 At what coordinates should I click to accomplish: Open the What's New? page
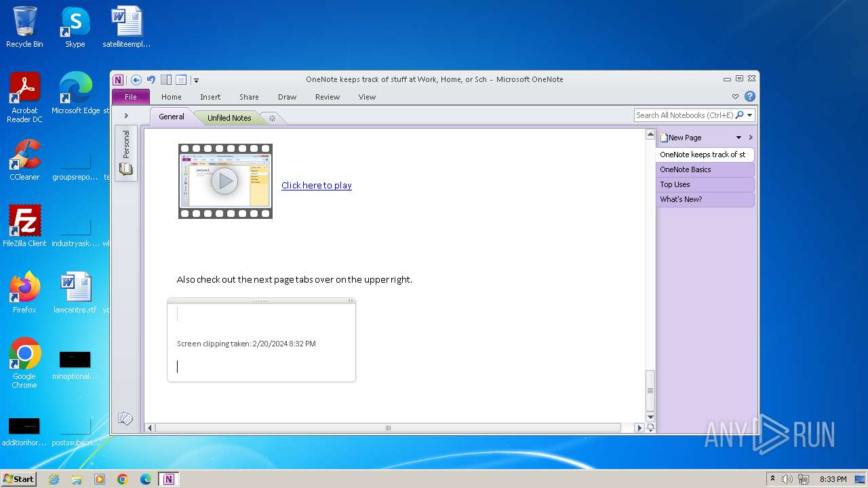click(x=705, y=199)
